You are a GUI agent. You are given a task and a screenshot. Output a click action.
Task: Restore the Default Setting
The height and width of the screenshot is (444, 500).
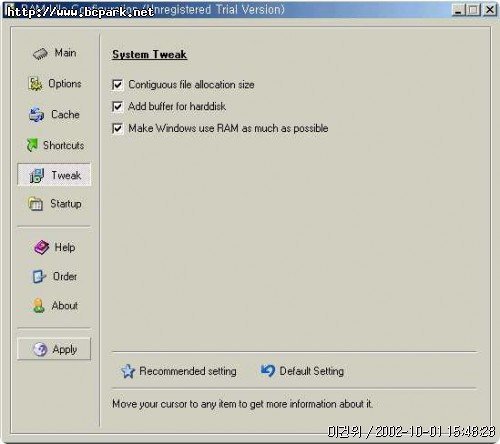click(x=302, y=371)
